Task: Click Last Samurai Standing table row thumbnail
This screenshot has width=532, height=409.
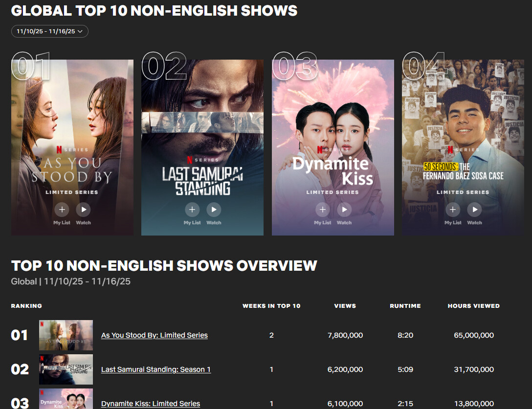Action: (x=66, y=369)
